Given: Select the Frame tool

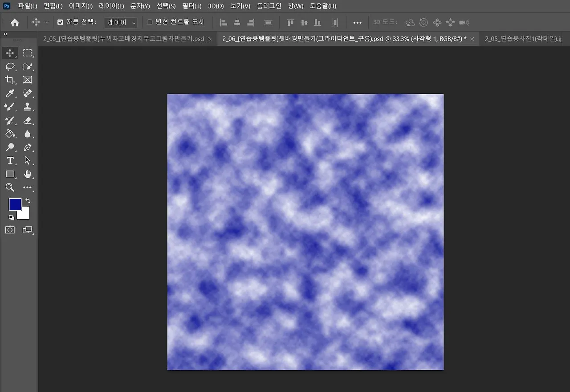Looking at the screenshot, I should pos(28,80).
